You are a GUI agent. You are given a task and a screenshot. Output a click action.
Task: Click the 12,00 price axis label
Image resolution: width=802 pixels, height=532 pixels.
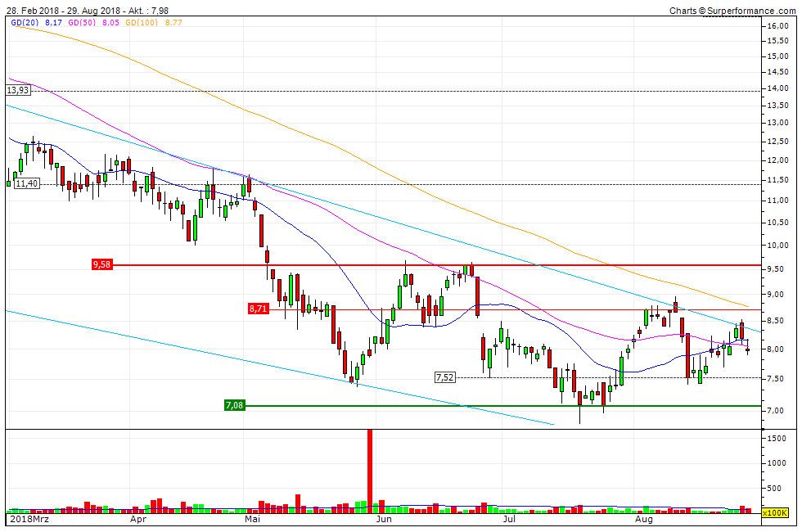[777, 160]
